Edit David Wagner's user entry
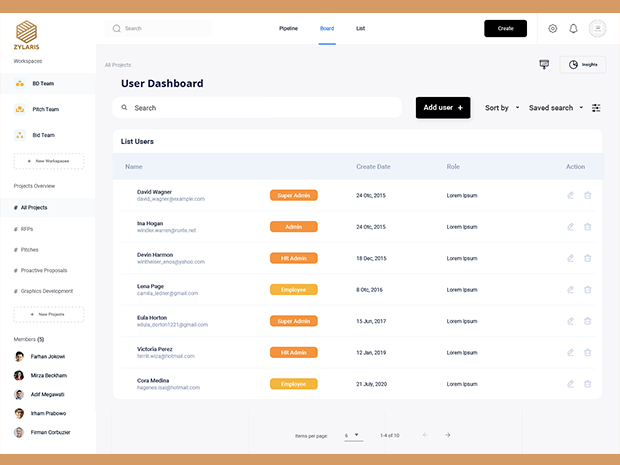620x465 pixels. click(x=571, y=195)
